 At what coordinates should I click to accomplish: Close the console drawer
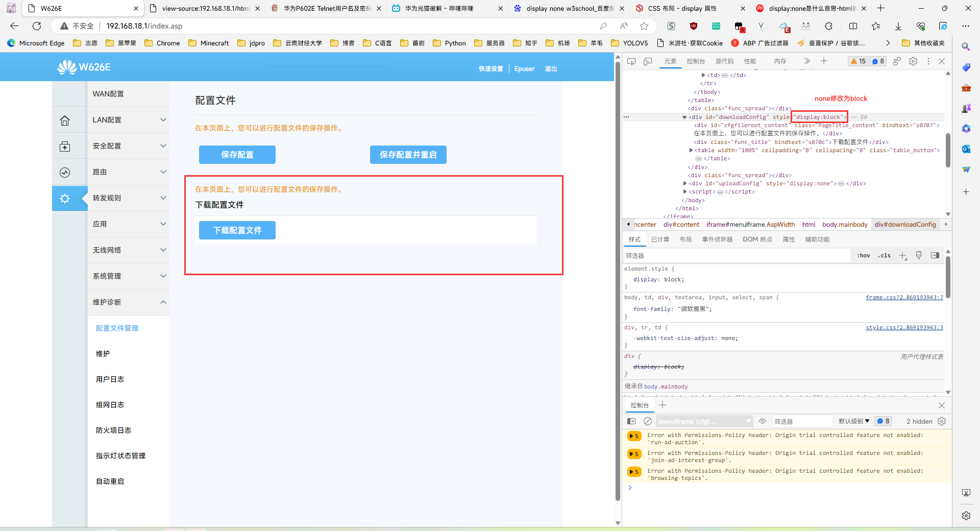tap(942, 405)
